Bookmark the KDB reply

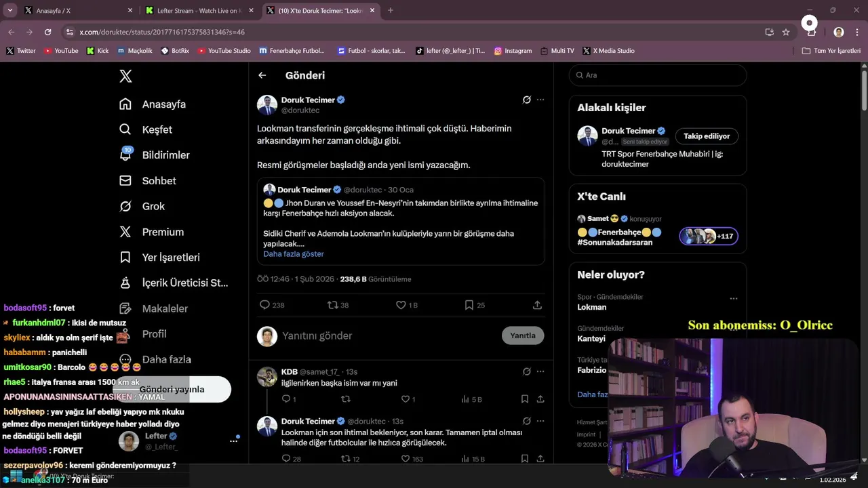[525, 399]
